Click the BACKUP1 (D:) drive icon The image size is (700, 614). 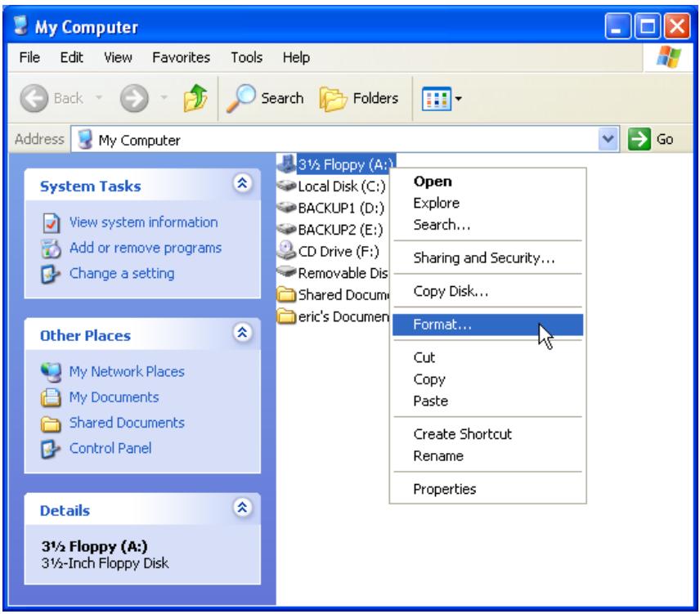pyautogui.click(x=286, y=207)
